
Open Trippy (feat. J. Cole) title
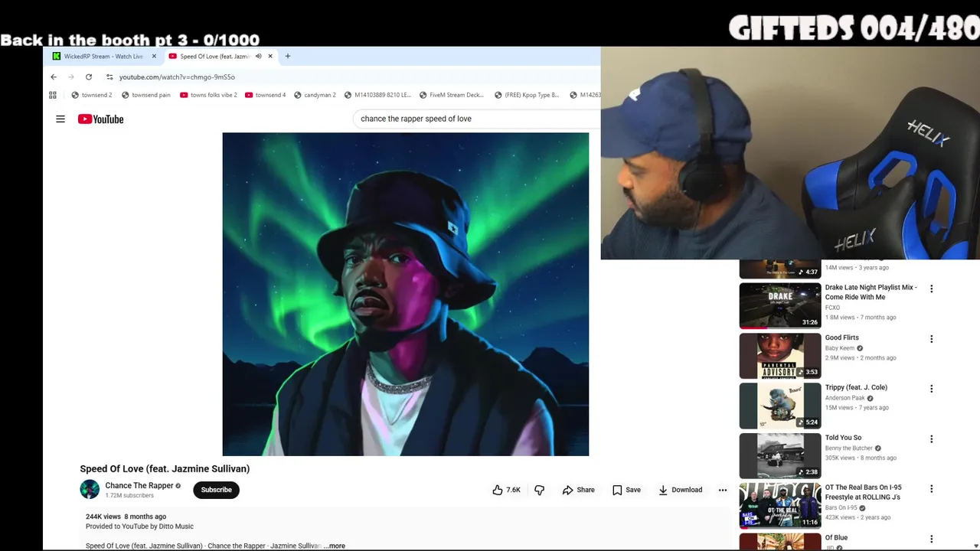(x=856, y=387)
